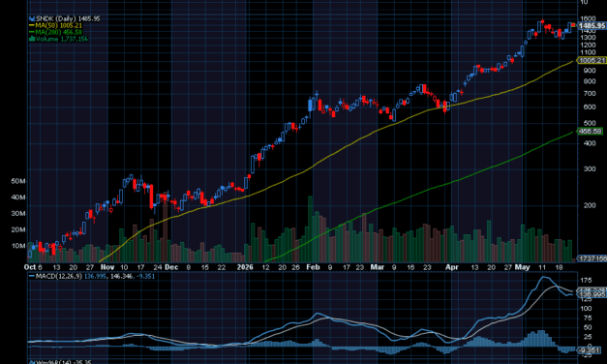This screenshot has width=607, height=364.
Task: Click the 1485.95 last price tag
Action: click(x=592, y=25)
